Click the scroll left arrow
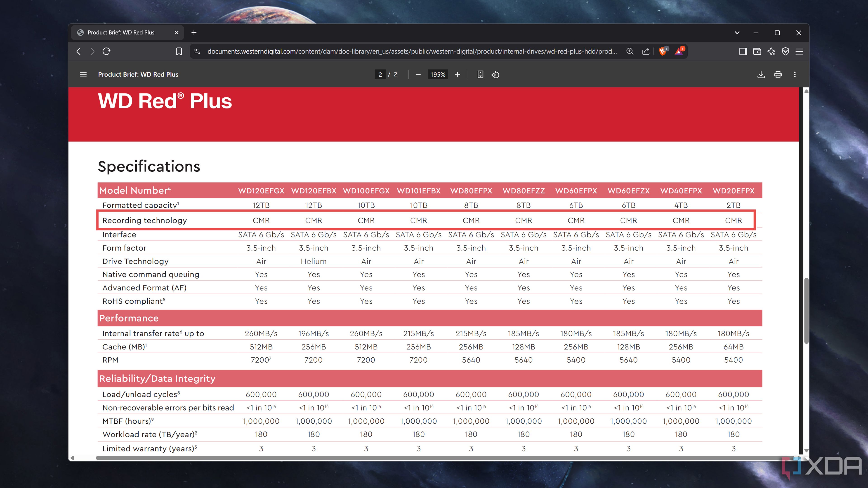The image size is (868, 488). click(x=72, y=458)
